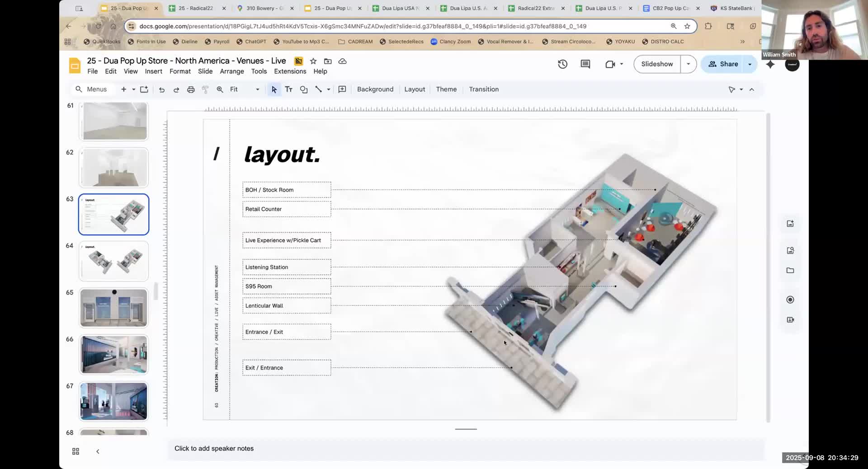Open the shapes tool
The height and width of the screenshot is (469, 868).
pyautogui.click(x=304, y=89)
